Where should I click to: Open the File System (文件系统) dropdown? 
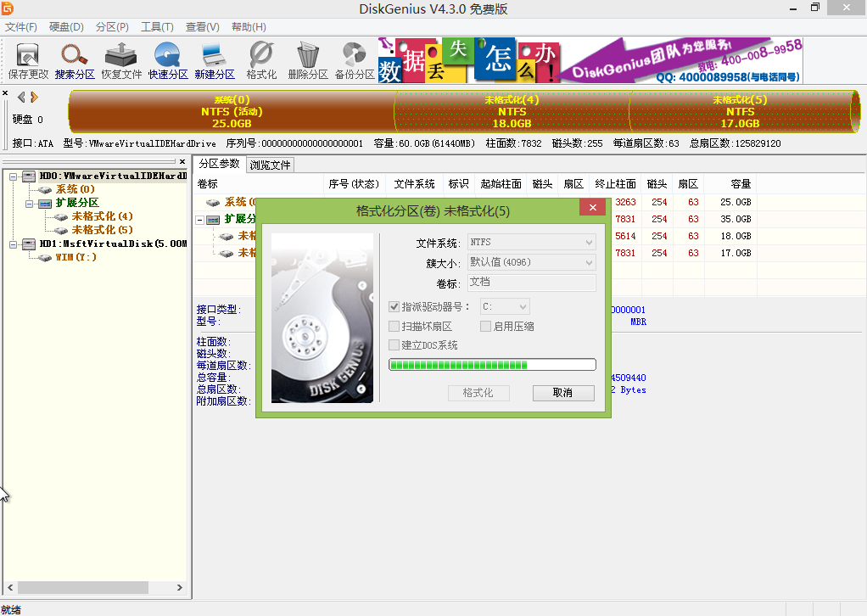tap(531, 242)
